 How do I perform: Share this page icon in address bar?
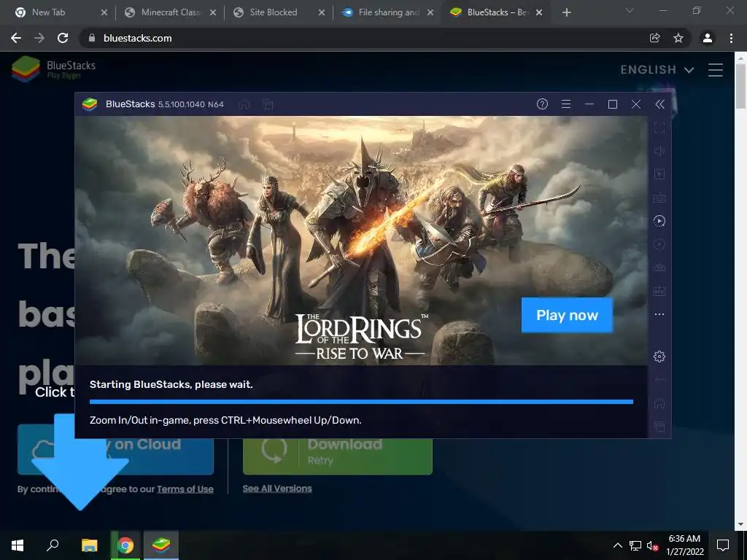tap(655, 38)
